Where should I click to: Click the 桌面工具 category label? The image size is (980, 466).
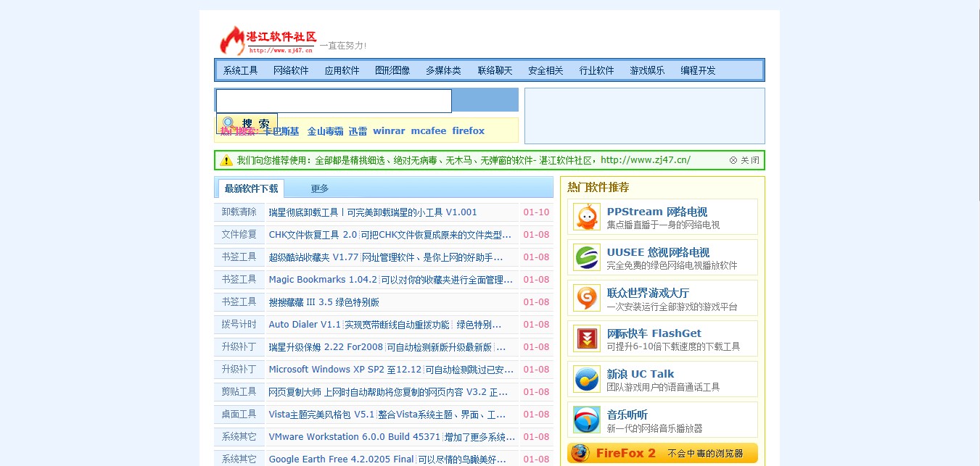point(239,415)
